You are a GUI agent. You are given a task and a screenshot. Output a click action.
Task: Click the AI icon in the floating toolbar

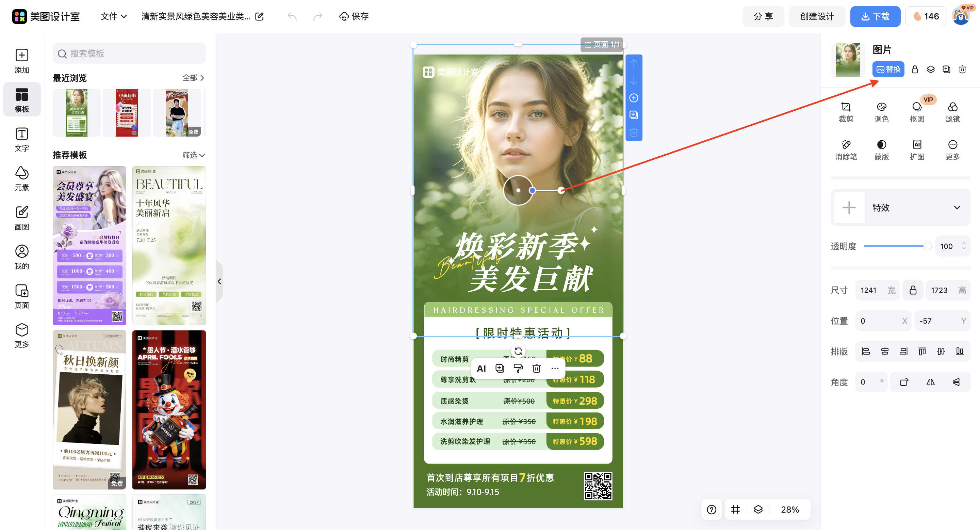[481, 368]
